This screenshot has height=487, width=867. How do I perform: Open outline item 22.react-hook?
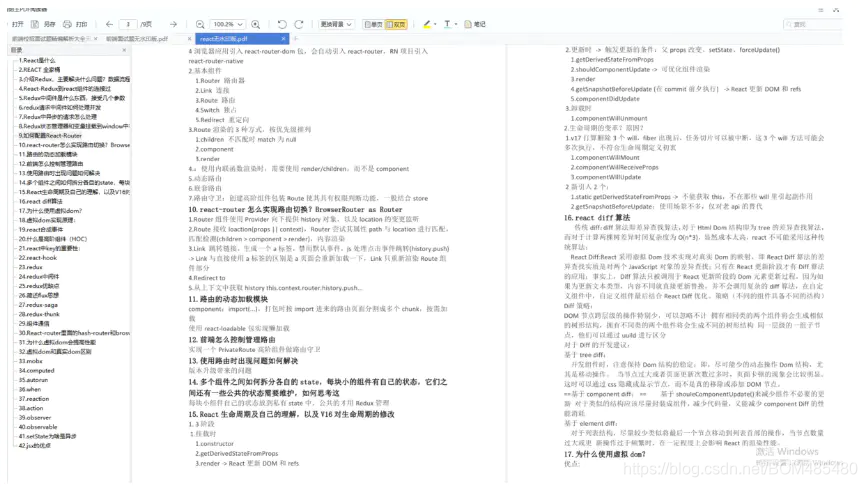38,258
